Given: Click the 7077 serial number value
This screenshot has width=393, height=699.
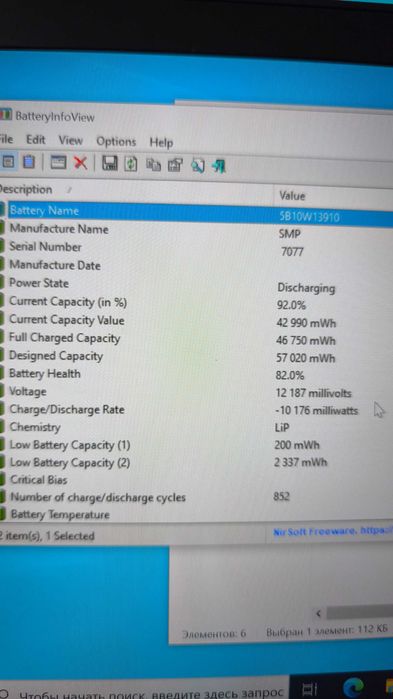Looking at the screenshot, I should 292,252.
